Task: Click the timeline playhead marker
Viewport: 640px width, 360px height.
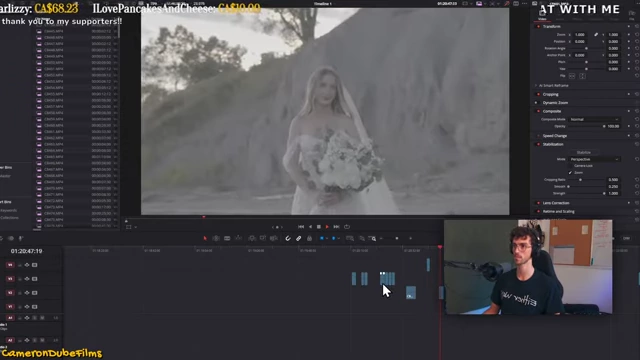Action: point(440,247)
